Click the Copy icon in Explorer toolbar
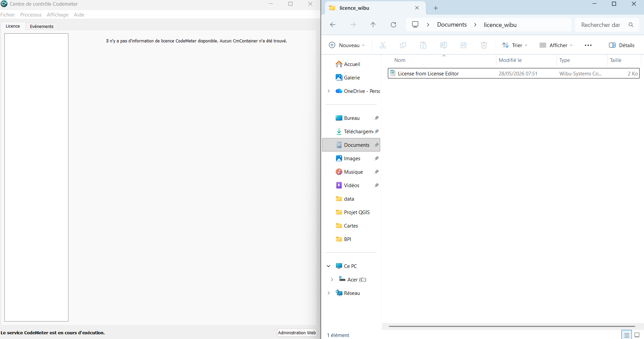 tap(403, 45)
